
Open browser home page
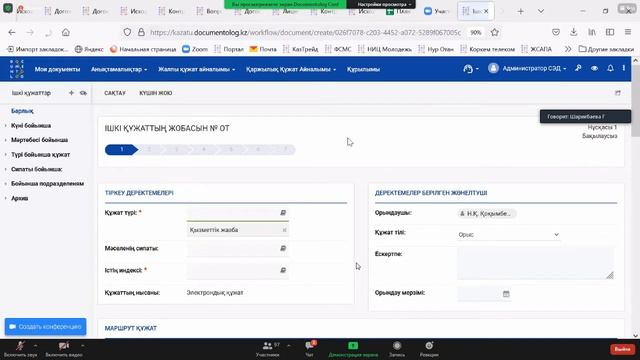point(66,32)
